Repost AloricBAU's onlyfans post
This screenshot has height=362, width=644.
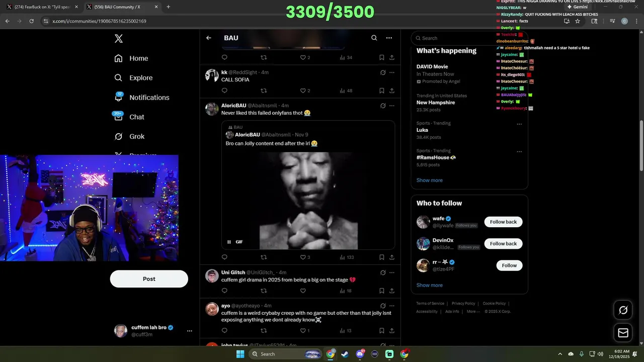(264, 257)
